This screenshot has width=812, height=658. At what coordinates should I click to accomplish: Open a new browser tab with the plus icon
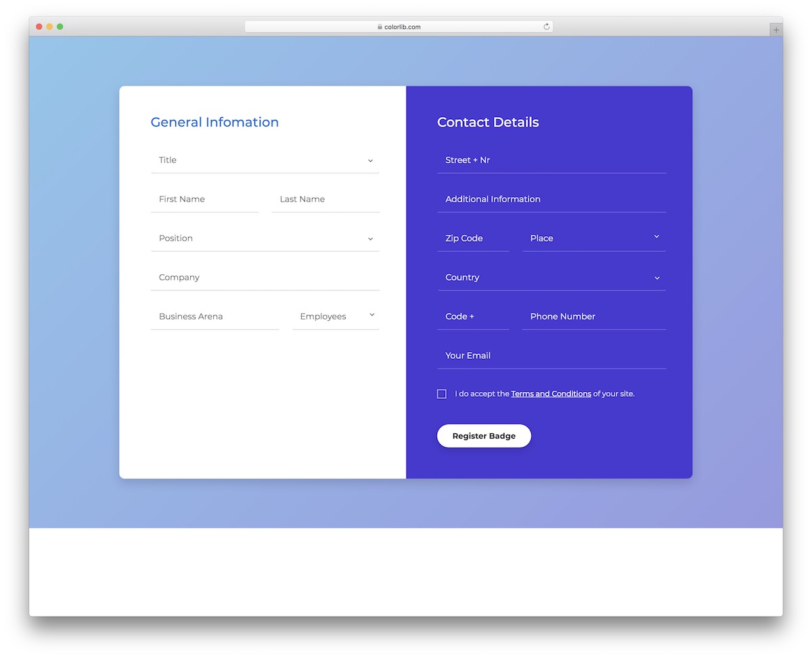[775, 29]
